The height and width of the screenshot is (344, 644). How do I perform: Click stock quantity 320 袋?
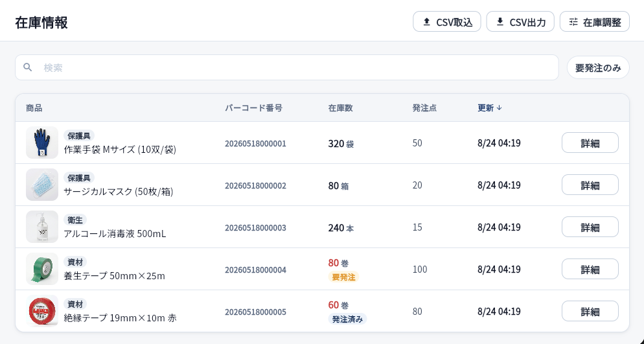coord(341,144)
